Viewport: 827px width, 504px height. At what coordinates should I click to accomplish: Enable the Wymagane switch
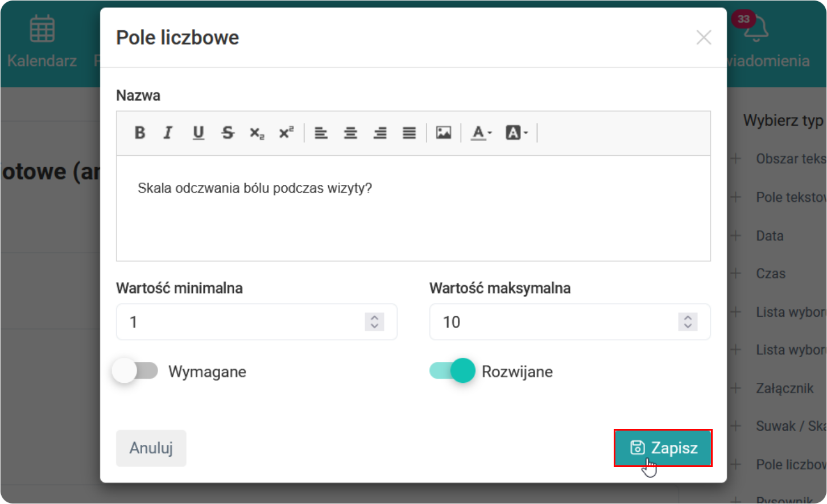click(135, 371)
